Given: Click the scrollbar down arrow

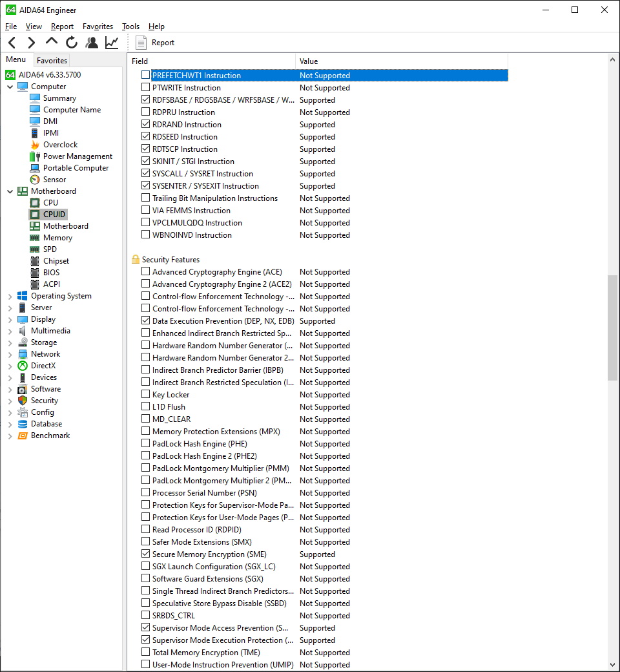Looking at the screenshot, I should pyautogui.click(x=613, y=665).
